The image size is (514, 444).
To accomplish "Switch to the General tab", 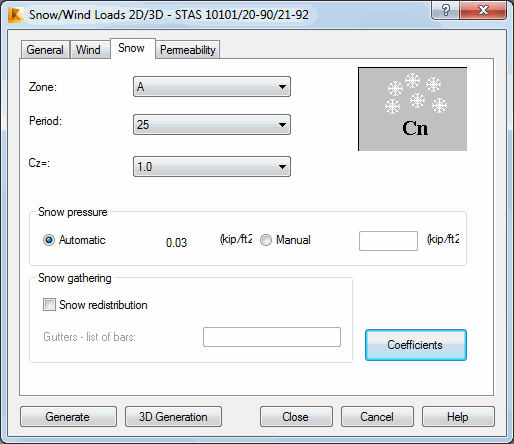I will 45,50.
